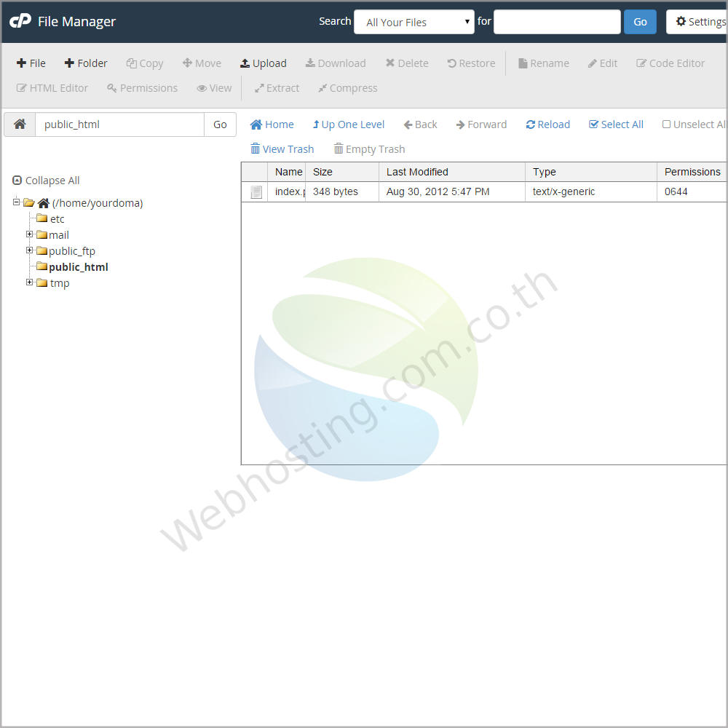728x728 pixels.
Task: Select the public_ftp folder in tree
Action: point(66,251)
